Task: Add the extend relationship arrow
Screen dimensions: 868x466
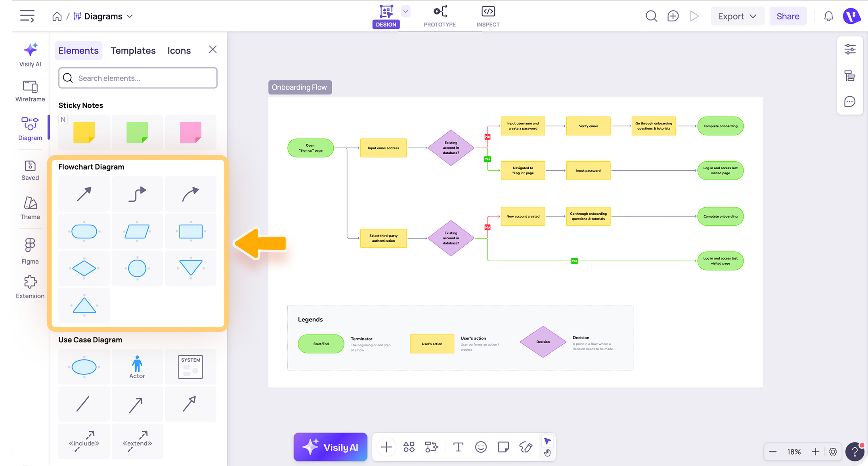Action: (137, 441)
